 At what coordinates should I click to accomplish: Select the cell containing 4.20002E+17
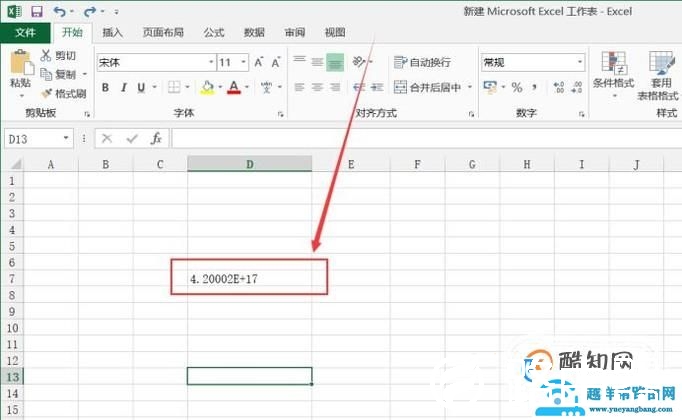click(250, 278)
